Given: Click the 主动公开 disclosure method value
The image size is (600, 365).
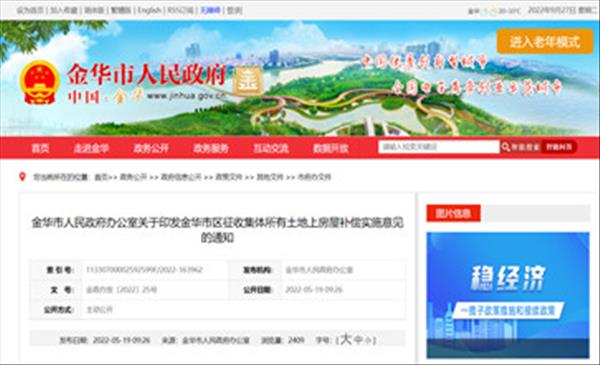Looking at the screenshot, I should pos(99,310).
